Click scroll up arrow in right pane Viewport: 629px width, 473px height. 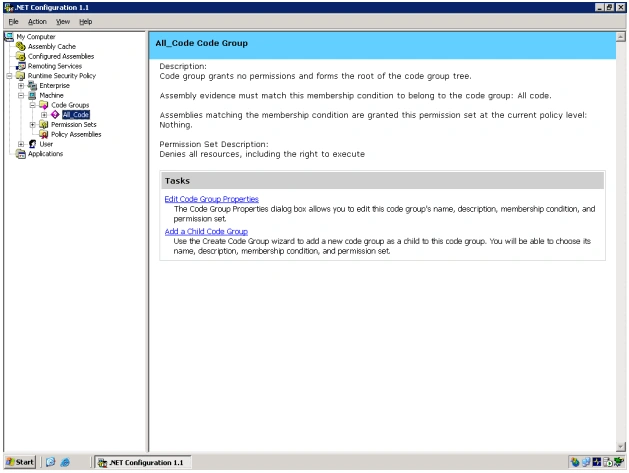[x=621, y=37]
